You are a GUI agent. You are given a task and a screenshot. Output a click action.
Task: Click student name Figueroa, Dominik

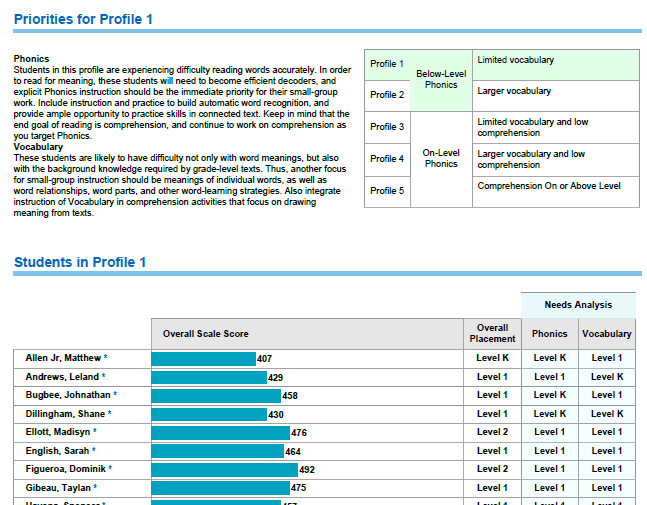(66, 469)
